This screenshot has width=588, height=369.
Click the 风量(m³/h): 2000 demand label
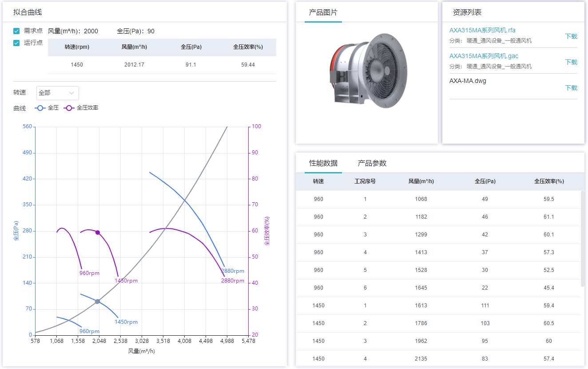(73, 31)
